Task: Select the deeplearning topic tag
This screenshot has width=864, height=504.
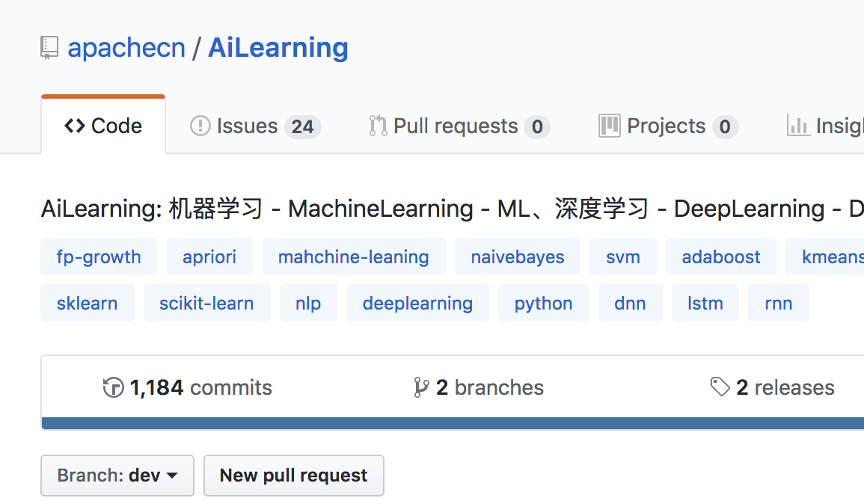Action: (x=417, y=304)
